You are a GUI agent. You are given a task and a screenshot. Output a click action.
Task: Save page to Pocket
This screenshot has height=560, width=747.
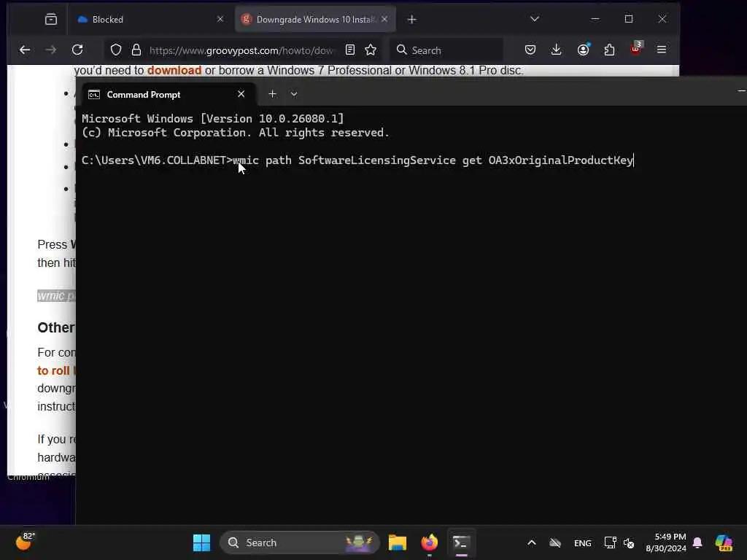[x=530, y=50]
